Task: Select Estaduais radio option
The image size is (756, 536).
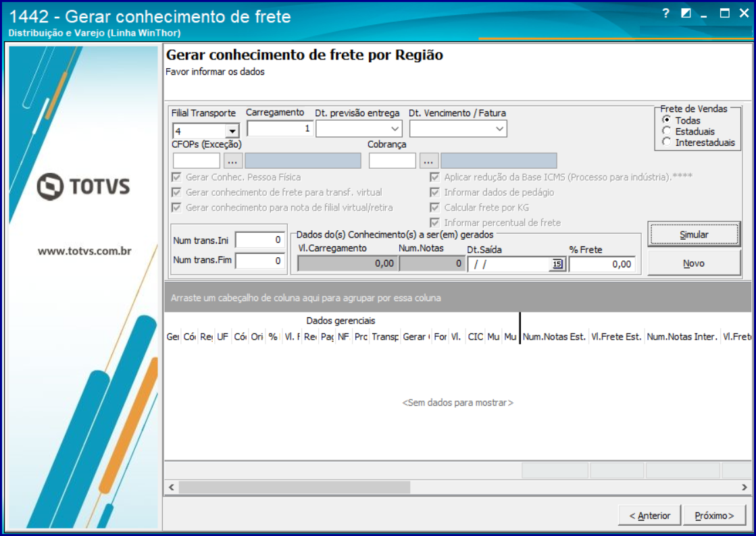Action: coord(667,131)
